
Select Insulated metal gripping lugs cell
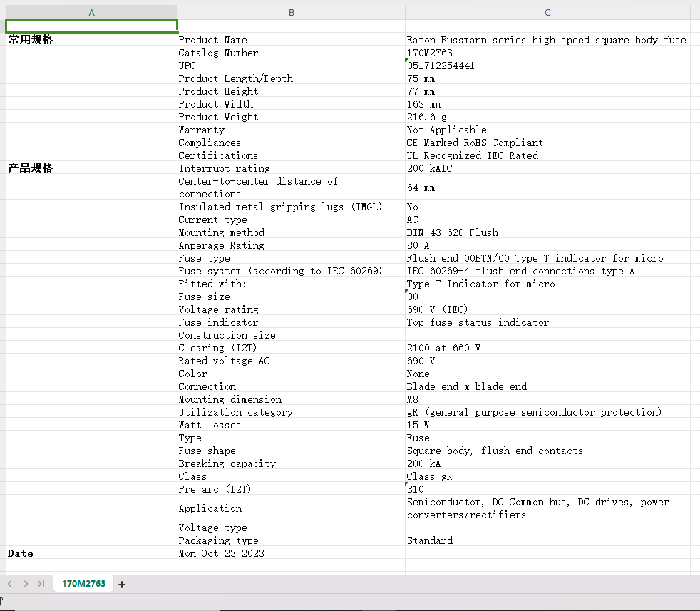click(291, 207)
